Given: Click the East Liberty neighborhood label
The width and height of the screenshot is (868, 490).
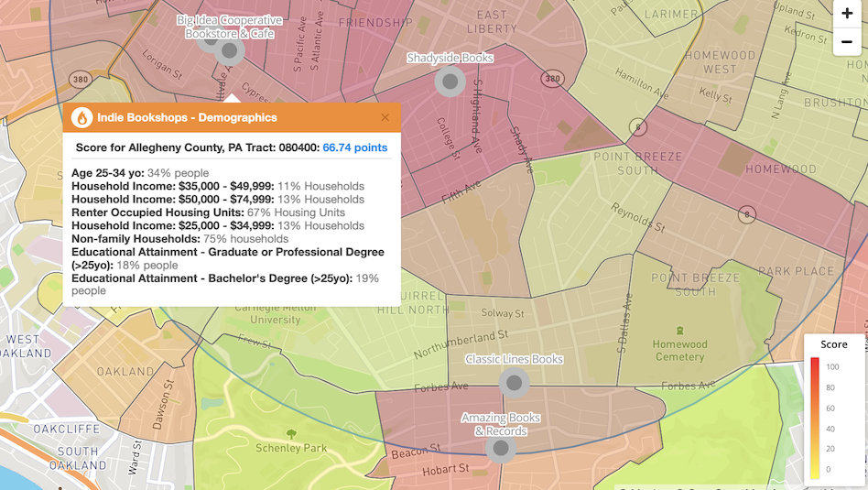Looking at the screenshot, I should (492, 21).
